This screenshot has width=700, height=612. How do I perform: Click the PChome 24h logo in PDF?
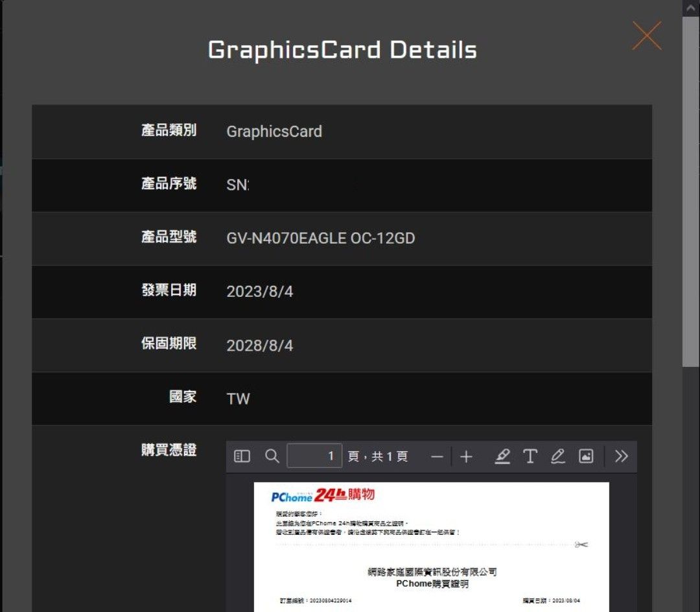pos(323,496)
